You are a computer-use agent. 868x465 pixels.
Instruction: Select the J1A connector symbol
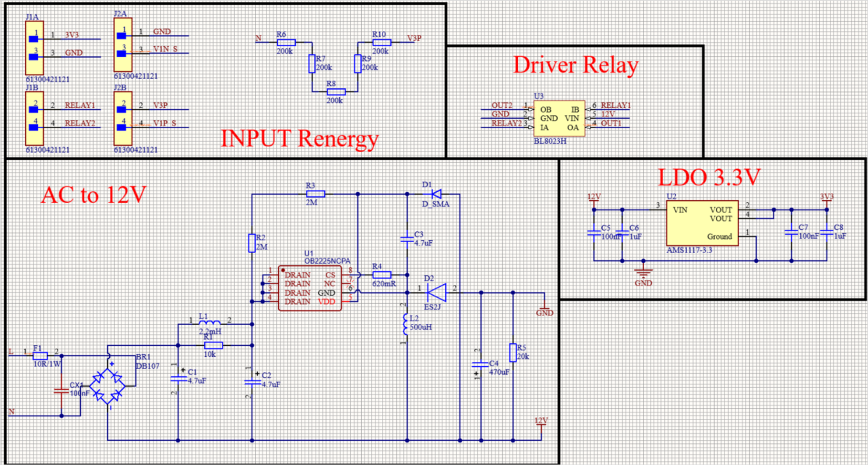(34, 48)
